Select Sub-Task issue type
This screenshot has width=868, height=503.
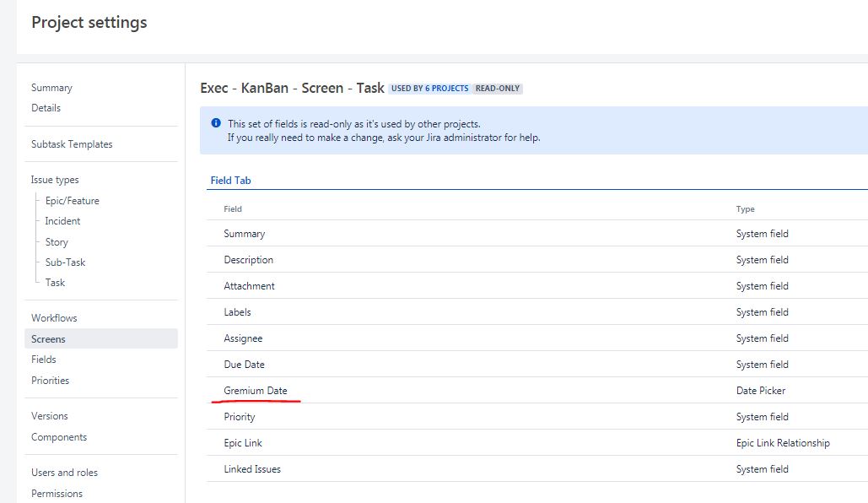tap(65, 262)
